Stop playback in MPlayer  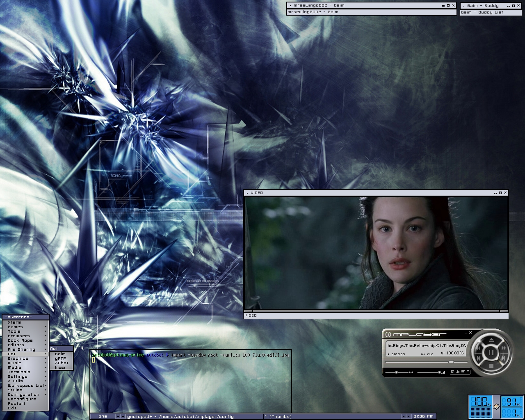[491, 365]
